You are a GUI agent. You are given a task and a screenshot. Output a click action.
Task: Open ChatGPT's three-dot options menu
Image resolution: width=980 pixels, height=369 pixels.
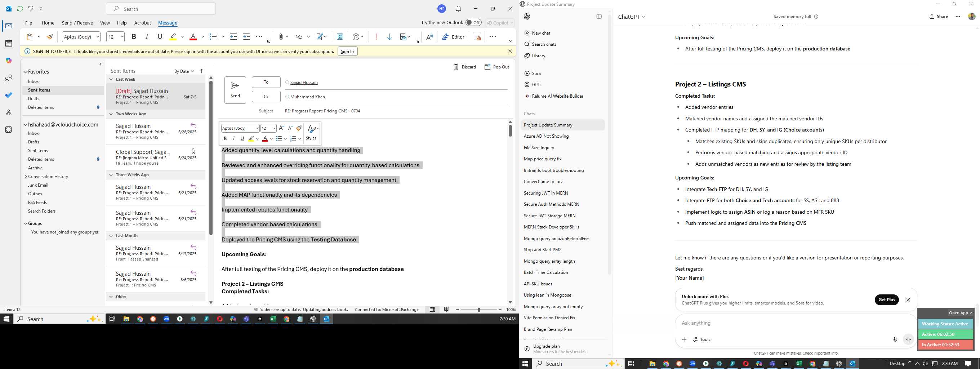(x=958, y=16)
